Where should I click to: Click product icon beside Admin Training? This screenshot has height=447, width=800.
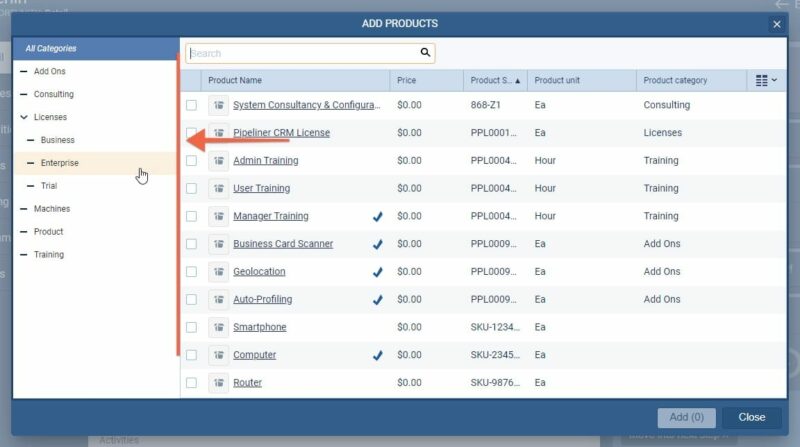[x=218, y=161]
